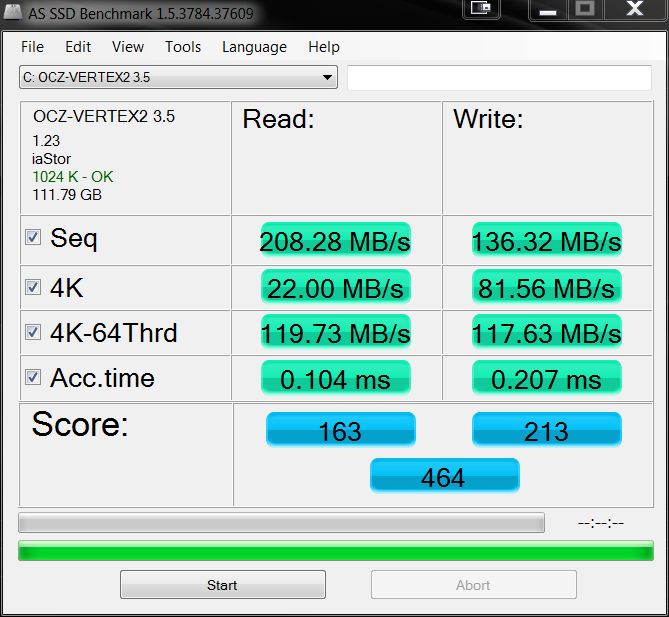Click the Seq write result 136.32 MB/s

coord(547,240)
